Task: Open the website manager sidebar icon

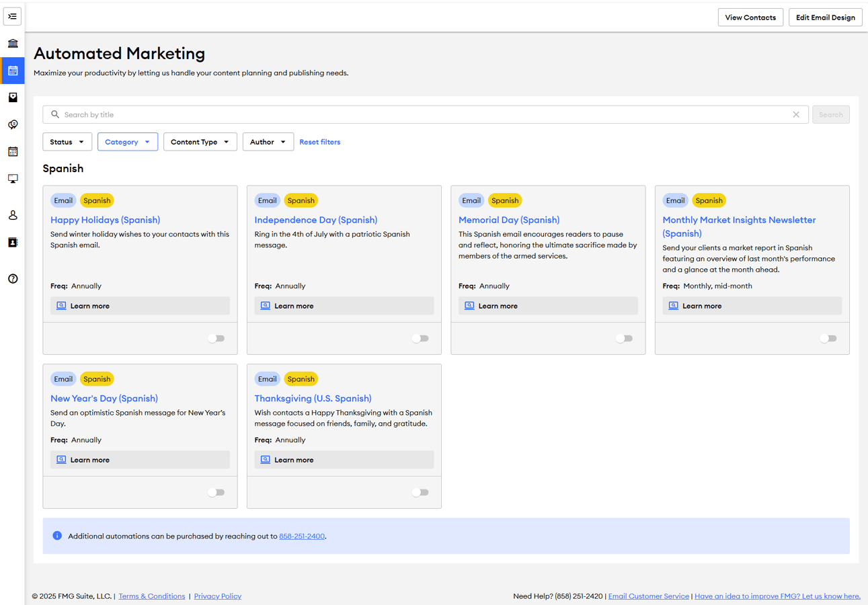Action: pos(12,178)
